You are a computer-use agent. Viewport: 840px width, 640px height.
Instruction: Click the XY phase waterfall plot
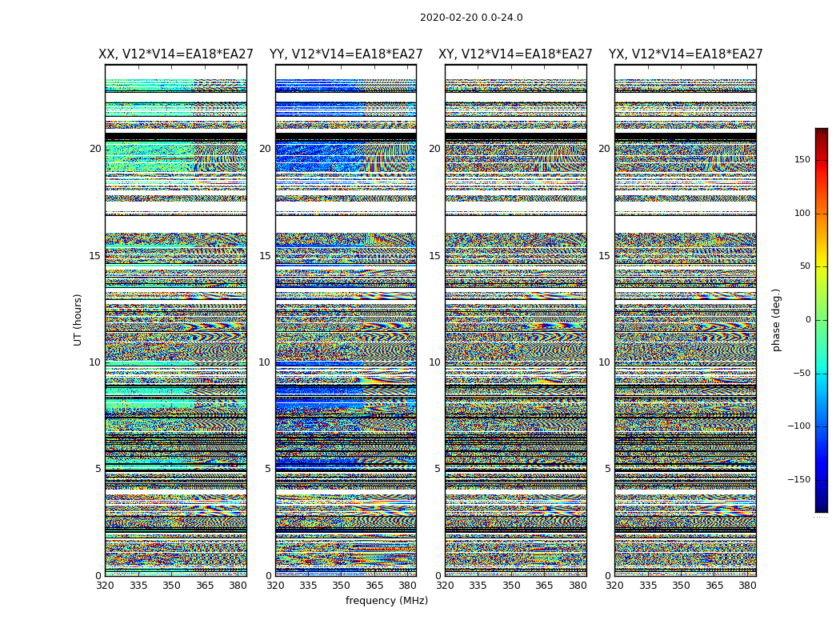click(x=516, y=320)
